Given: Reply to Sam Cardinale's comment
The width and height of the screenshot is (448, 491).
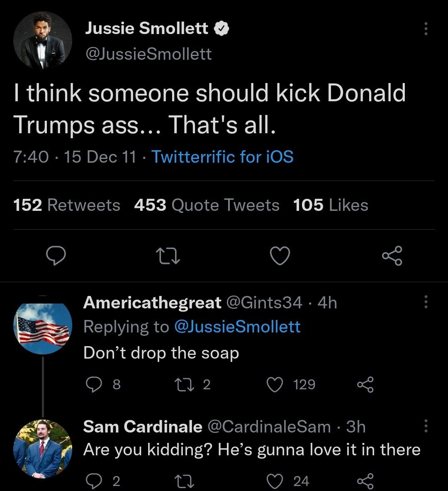Looking at the screenshot, I should click(94, 481).
